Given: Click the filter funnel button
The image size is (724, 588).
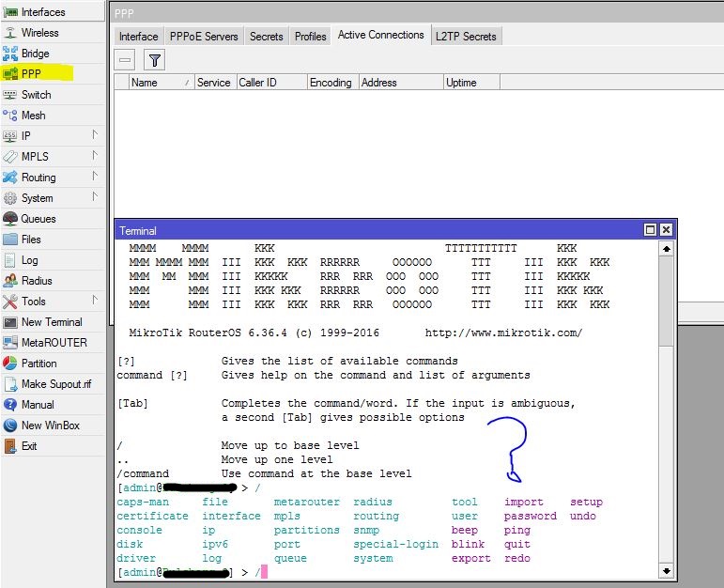Looking at the screenshot, I should (x=155, y=60).
